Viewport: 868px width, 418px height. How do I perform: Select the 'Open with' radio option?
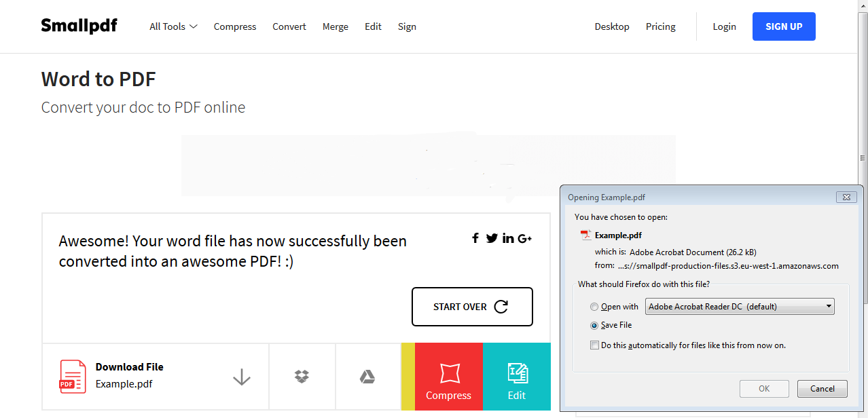click(595, 307)
